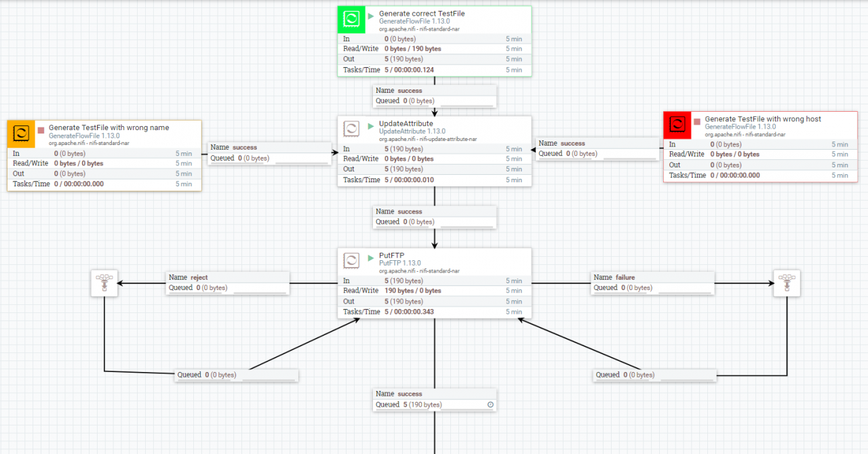
Task: Click the Read/Write row of wrong name processor
Action: coord(104,163)
